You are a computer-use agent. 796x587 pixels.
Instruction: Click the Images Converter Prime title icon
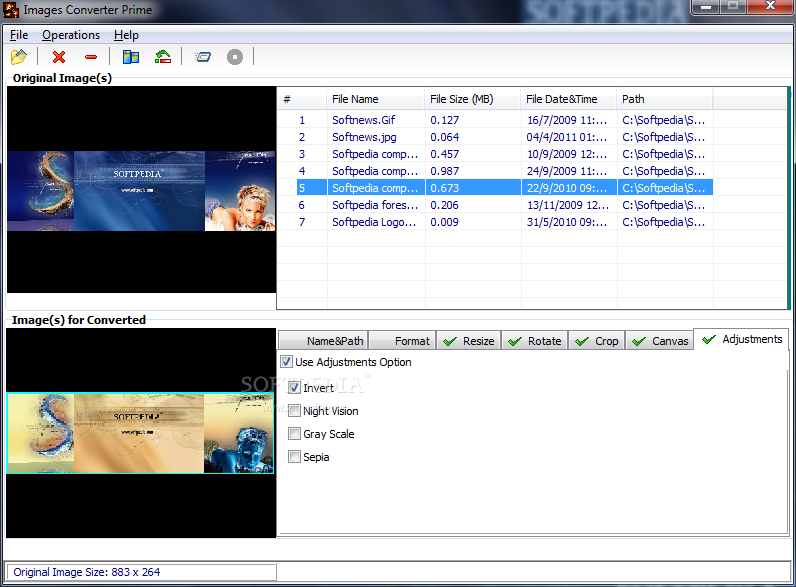tap(11, 10)
